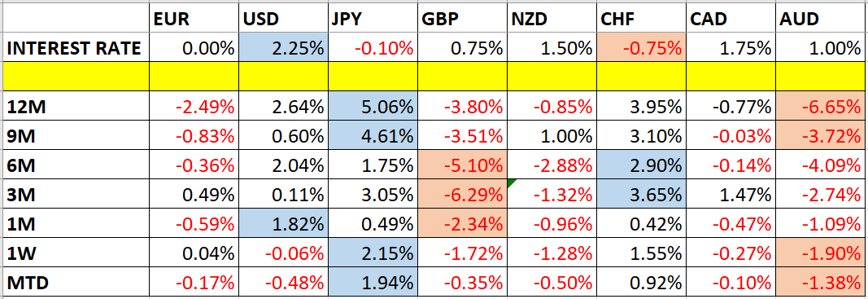Select the CHF interest rate cell -0.75%

tap(642, 47)
